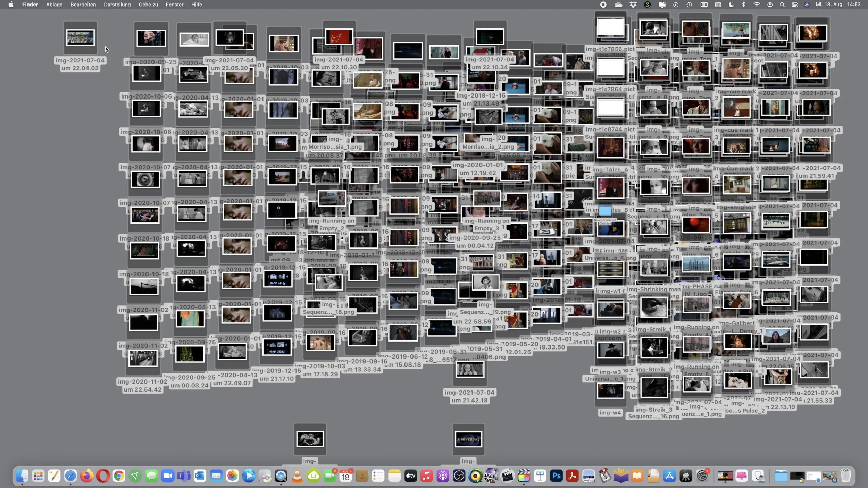Viewport: 868px width, 488px height.
Task: Click the Dropbox menu bar icon
Action: point(633,5)
